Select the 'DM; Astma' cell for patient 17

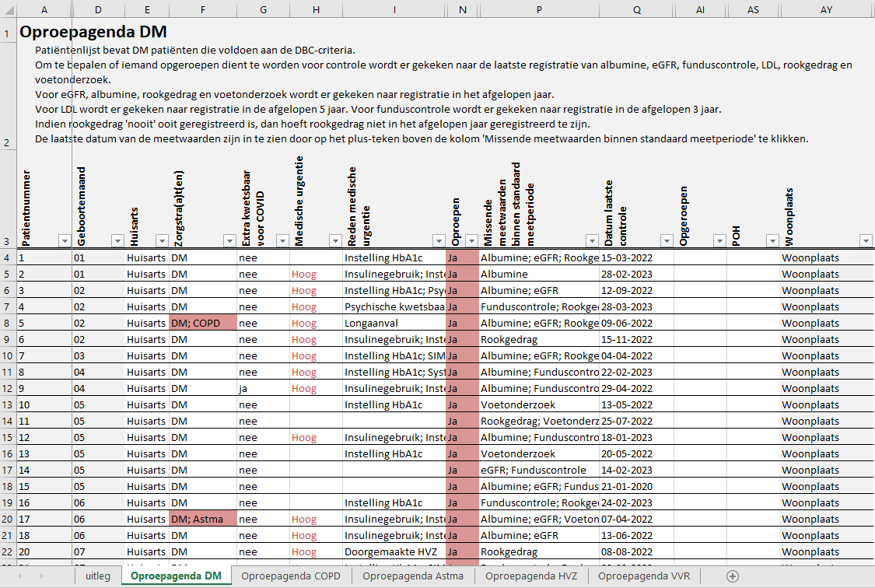[x=202, y=519]
